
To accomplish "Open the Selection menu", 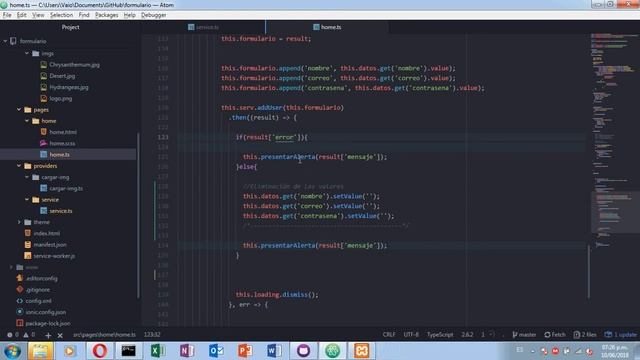I will pyautogui.click(x=62, y=15).
